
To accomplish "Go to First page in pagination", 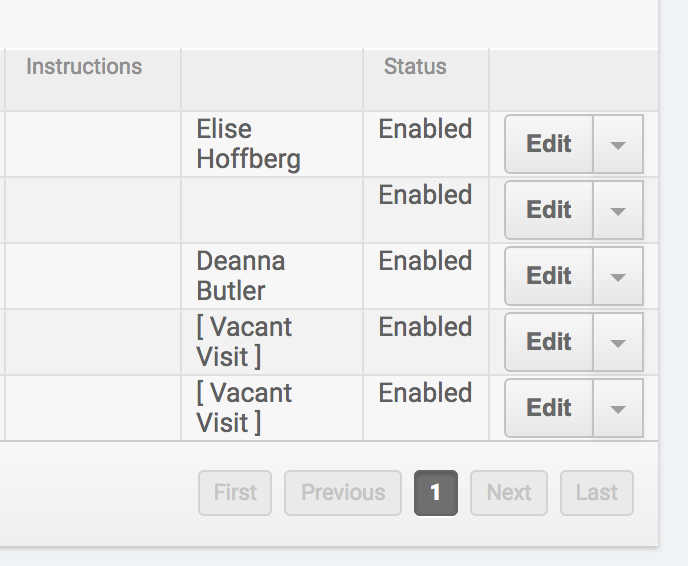I will [x=235, y=493].
